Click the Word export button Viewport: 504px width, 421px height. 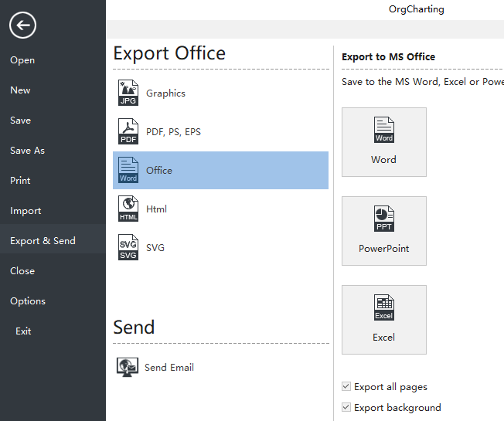tap(383, 142)
